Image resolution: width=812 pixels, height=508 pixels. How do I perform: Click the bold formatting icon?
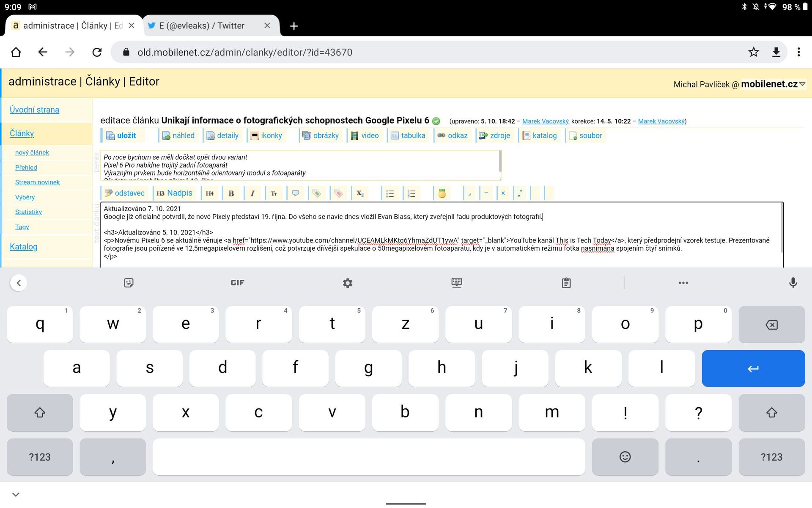tap(231, 193)
